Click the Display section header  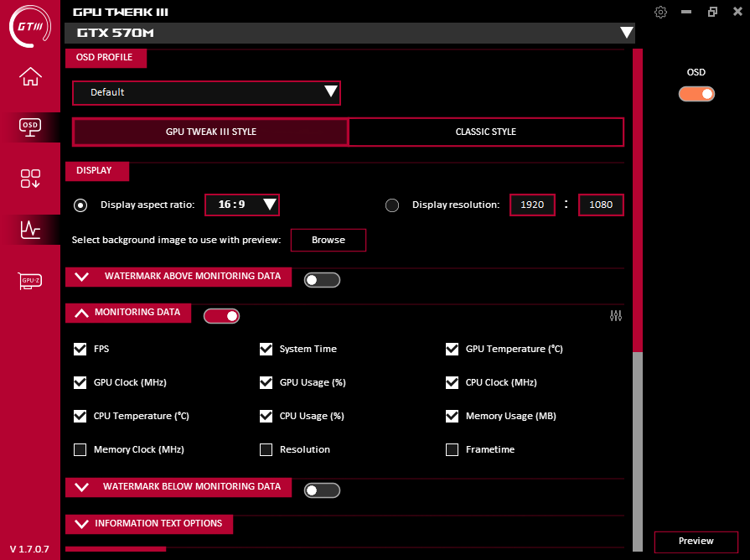pos(97,171)
